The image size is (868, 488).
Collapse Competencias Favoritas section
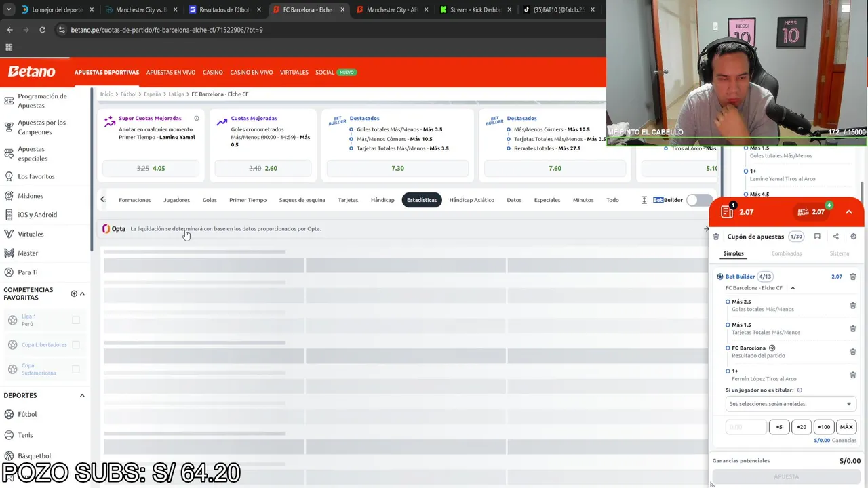[x=82, y=293]
